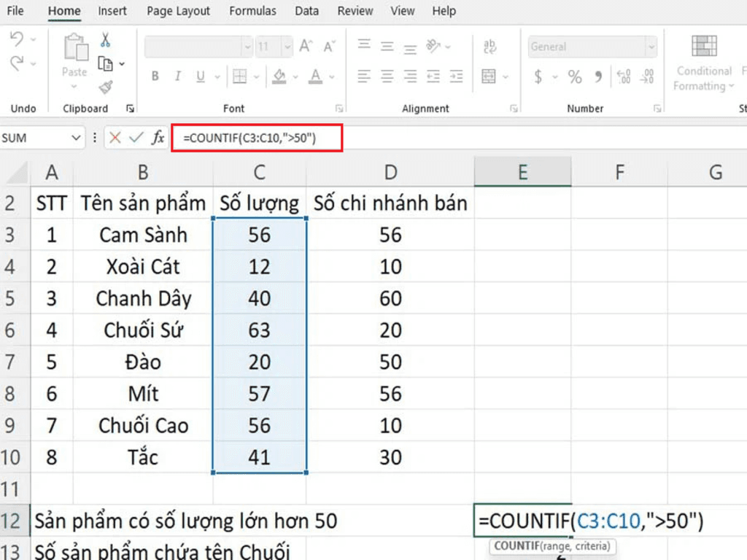Apply bold formatting from the Font group
Viewport: 747px width, 560px height.
point(155,77)
